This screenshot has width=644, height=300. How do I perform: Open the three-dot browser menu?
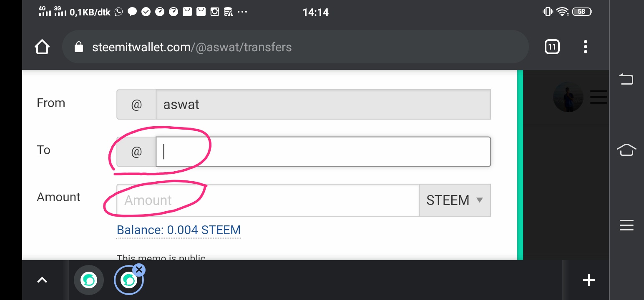click(586, 47)
